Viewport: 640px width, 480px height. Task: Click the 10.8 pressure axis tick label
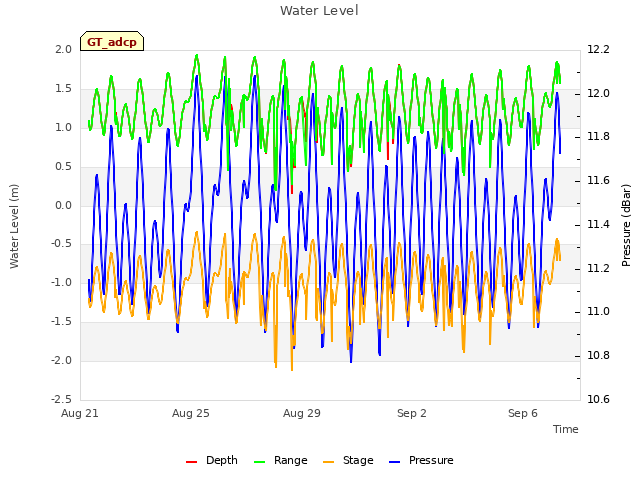[598, 355]
